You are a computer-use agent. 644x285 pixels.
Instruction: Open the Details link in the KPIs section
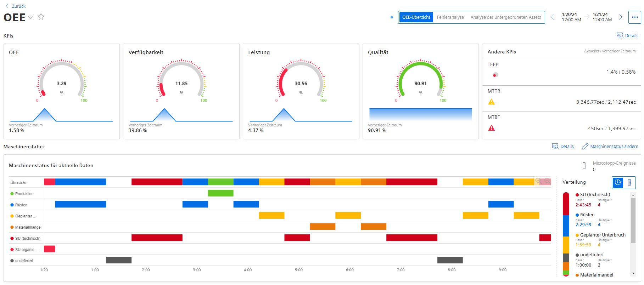coord(628,35)
